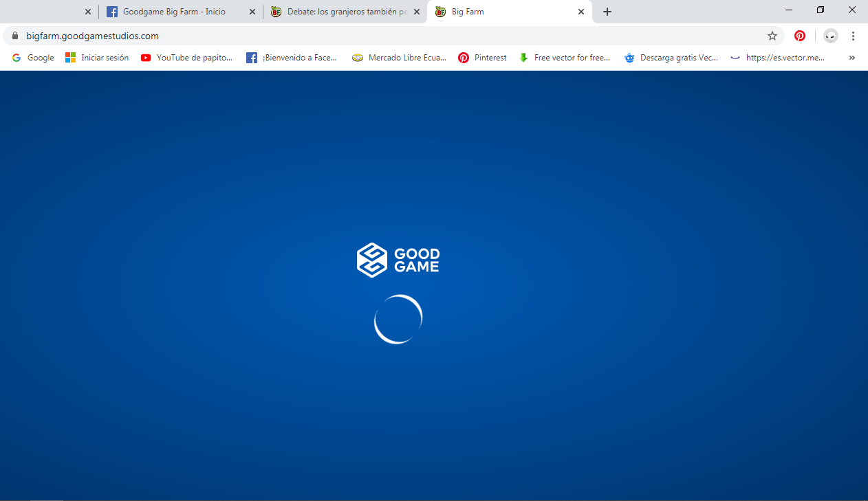Open the ¡Bienvenido a Face... bookmark
The image size is (868, 501).
[292, 58]
